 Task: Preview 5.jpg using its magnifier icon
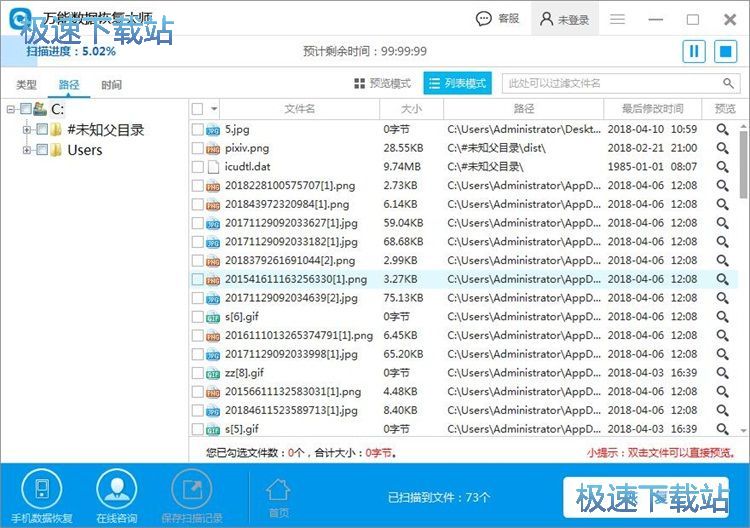(x=722, y=129)
